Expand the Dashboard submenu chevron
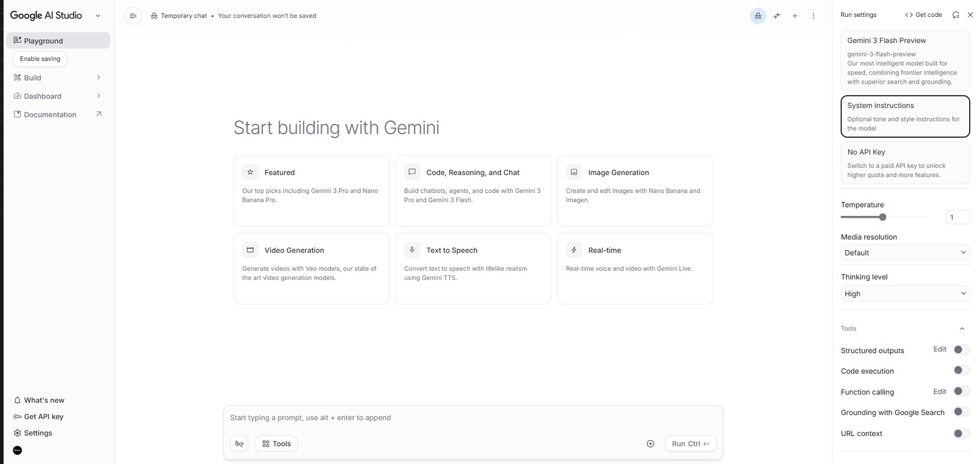Image resolution: width=980 pixels, height=464 pixels. [x=99, y=96]
